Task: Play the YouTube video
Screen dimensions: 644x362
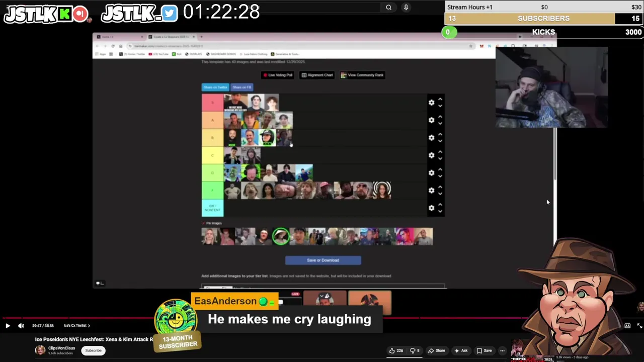Action: (8, 326)
